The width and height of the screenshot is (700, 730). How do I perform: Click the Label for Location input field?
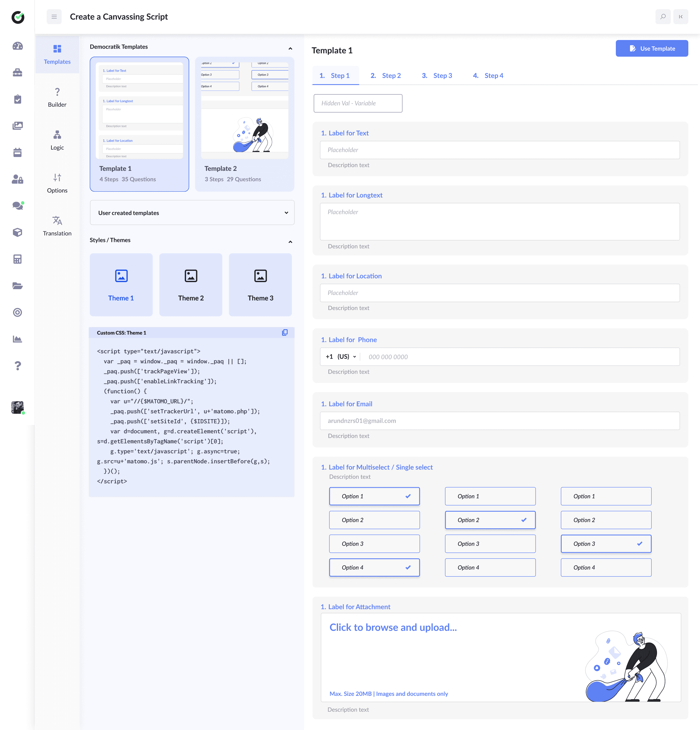coord(500,293)
